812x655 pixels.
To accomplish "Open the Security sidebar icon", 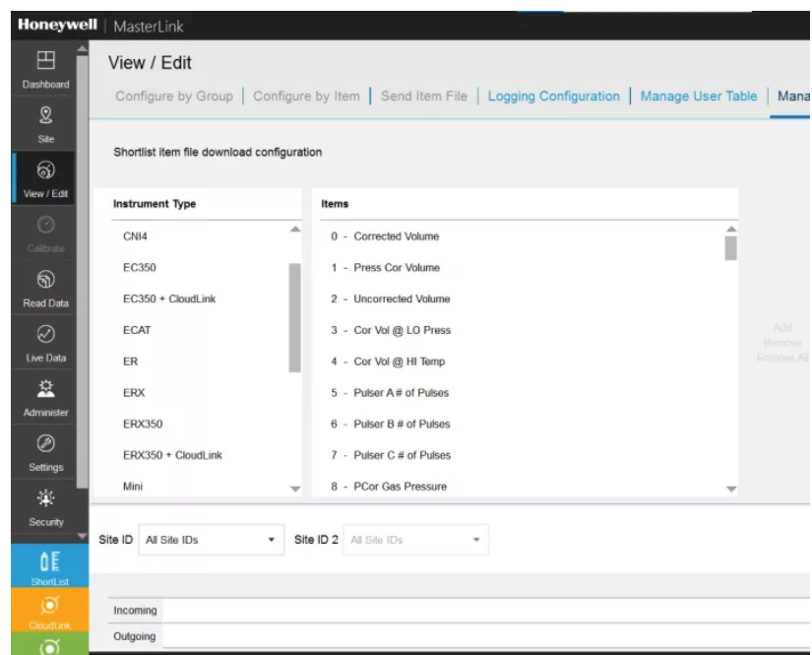I will pos(45,506).
